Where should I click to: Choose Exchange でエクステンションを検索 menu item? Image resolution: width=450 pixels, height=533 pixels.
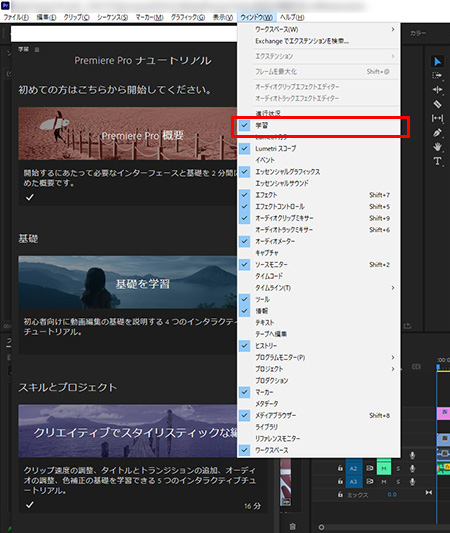pyautogui.click(x=318, y=41)
